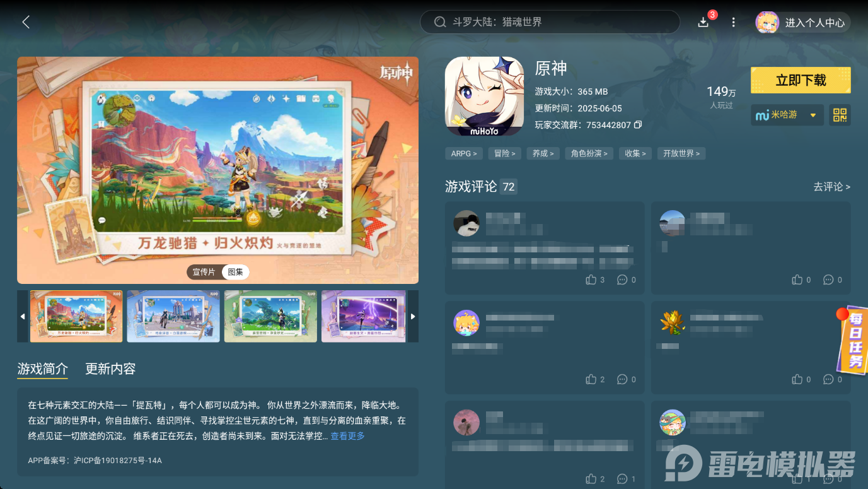Open the download manager with red badge
The width and height of the screenshot is (868, 489).
tap(703, 21)
